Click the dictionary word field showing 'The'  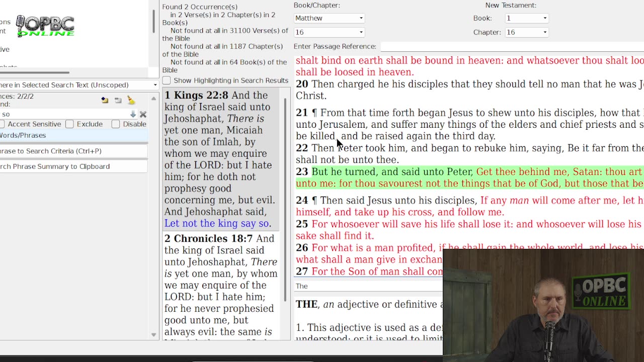368,286
